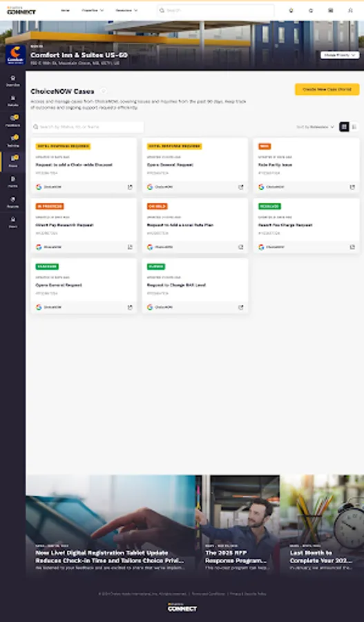Open the Resort Fee Charge Request case
This screenshot has height=622, width=364.
pos(285,225)
